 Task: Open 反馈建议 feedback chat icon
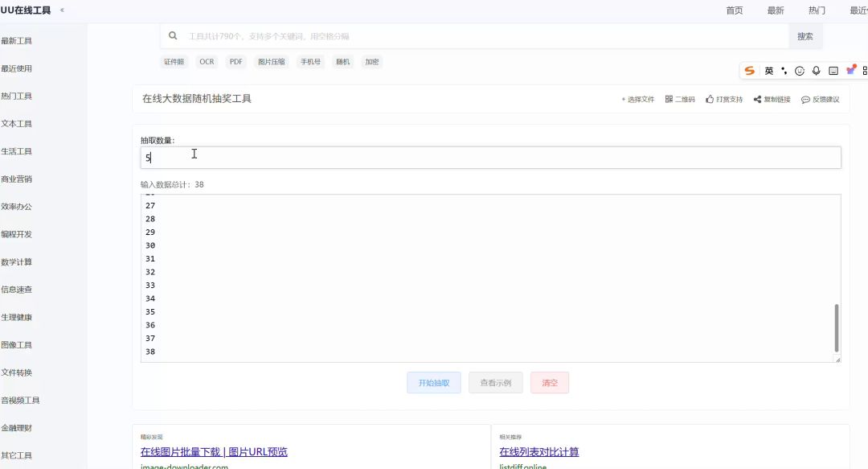click(x=805, y=100)
